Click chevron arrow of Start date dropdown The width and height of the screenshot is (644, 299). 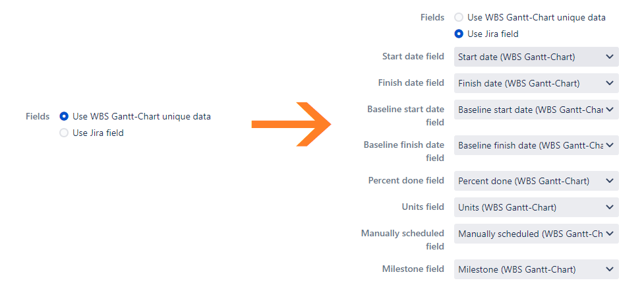[x=609, y=57]
